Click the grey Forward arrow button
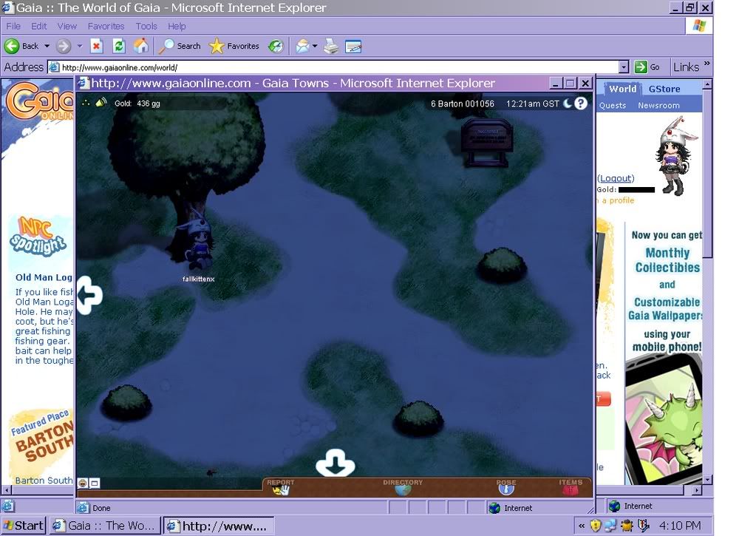Viewport: 756px width, 536px height. (63, 47)
